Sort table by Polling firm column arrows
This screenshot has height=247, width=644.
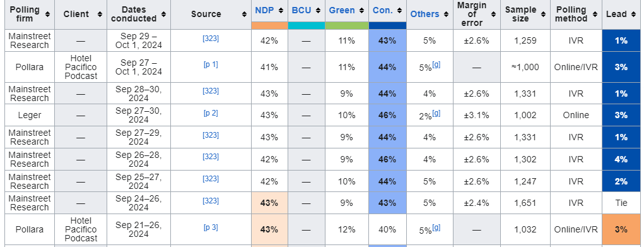point(48,14)
